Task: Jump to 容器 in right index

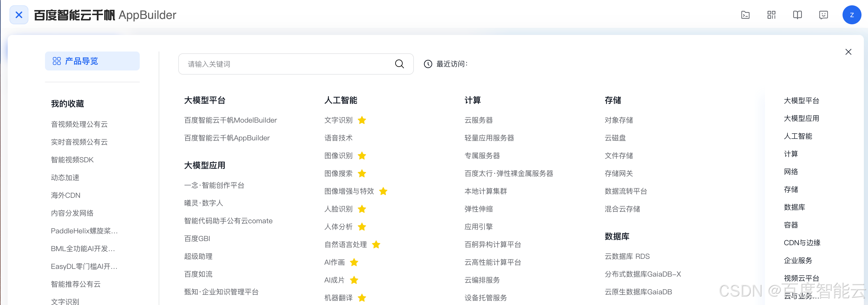Action: 791,225
